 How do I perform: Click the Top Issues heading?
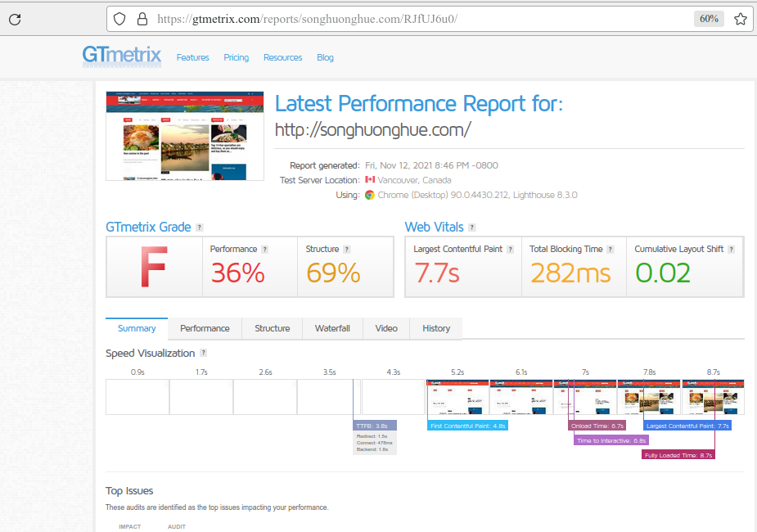129,490
